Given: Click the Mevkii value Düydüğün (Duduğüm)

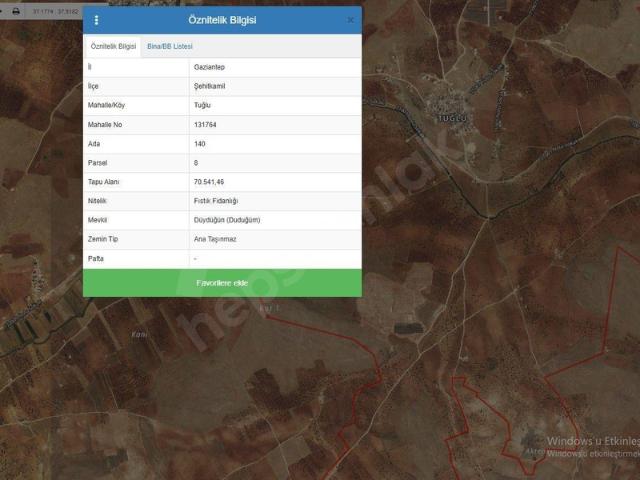Looking at the screenshot, I should click(227, 220).
